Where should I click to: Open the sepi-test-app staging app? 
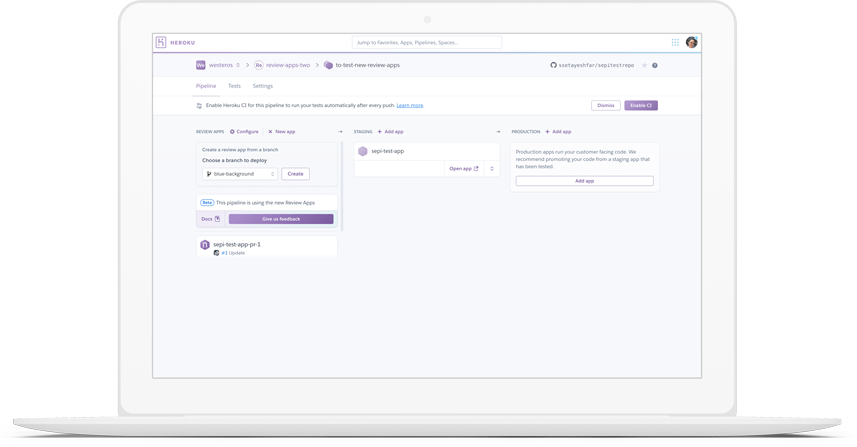pyautogui.click(x=388, y=151)
